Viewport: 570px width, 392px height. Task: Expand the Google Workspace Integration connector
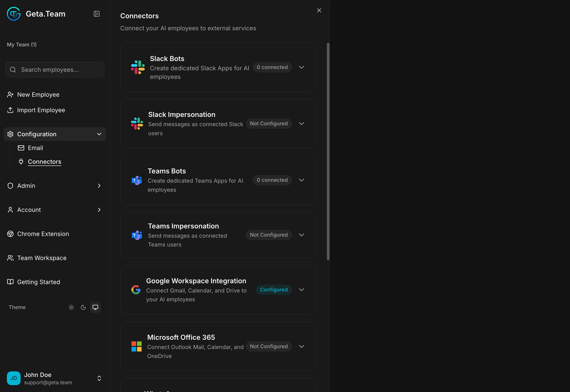tap(301, 290)
